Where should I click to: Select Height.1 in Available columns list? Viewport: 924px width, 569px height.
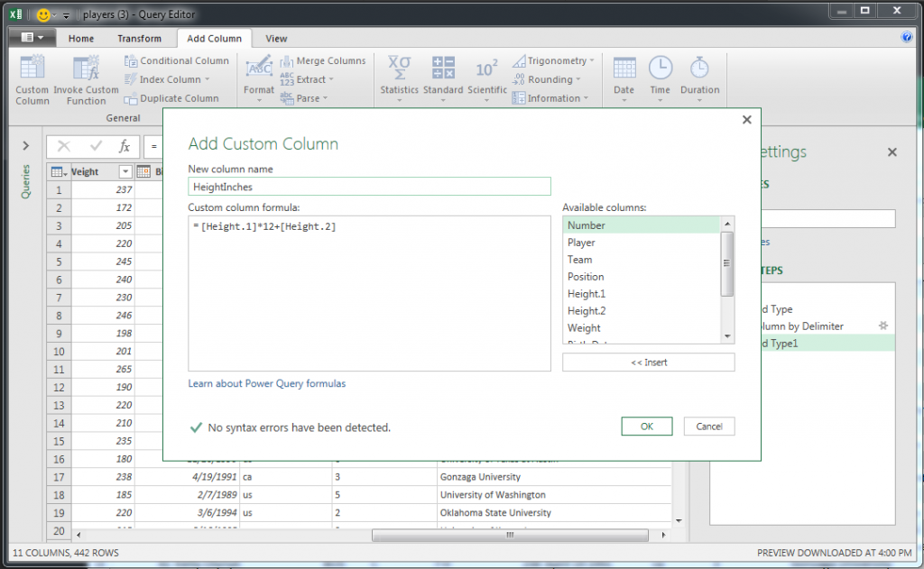tap(586, 294)
